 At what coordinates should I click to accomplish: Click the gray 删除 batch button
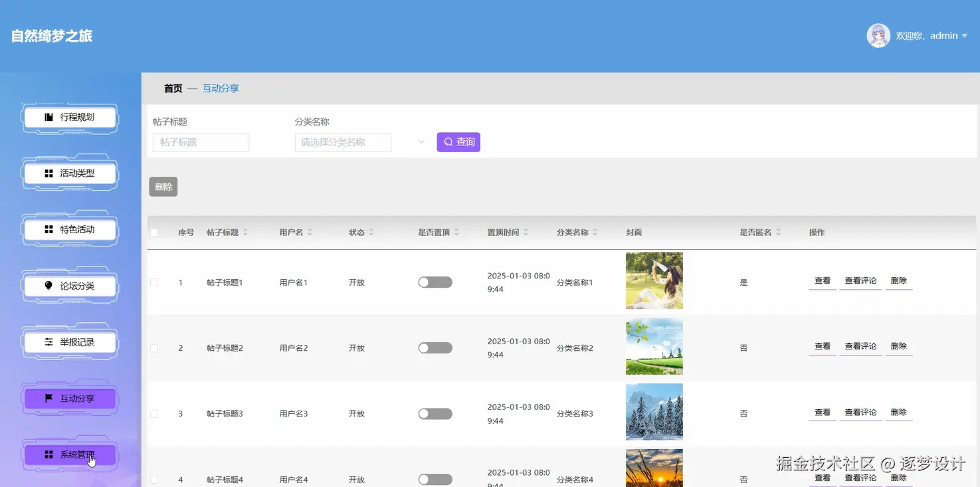click(163, 187)
